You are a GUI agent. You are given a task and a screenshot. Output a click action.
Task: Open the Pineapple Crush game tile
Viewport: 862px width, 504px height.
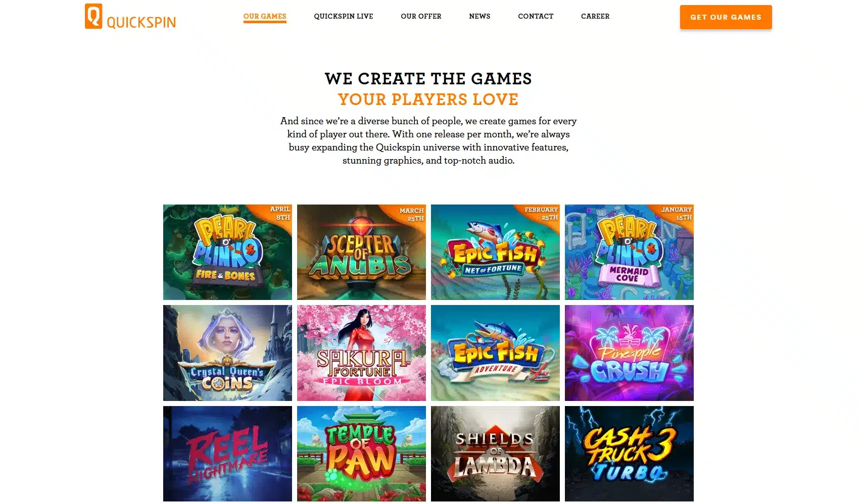629,353
